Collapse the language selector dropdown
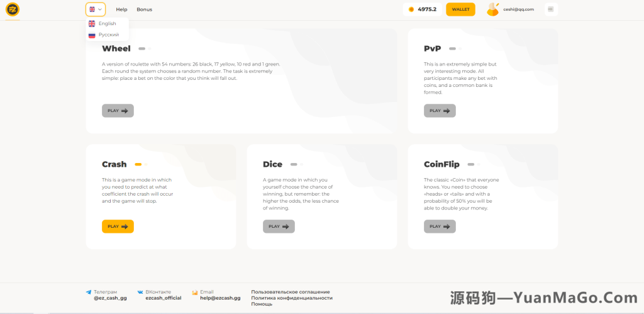The height and width of the screenshot is (314, 644). [96, 9]
